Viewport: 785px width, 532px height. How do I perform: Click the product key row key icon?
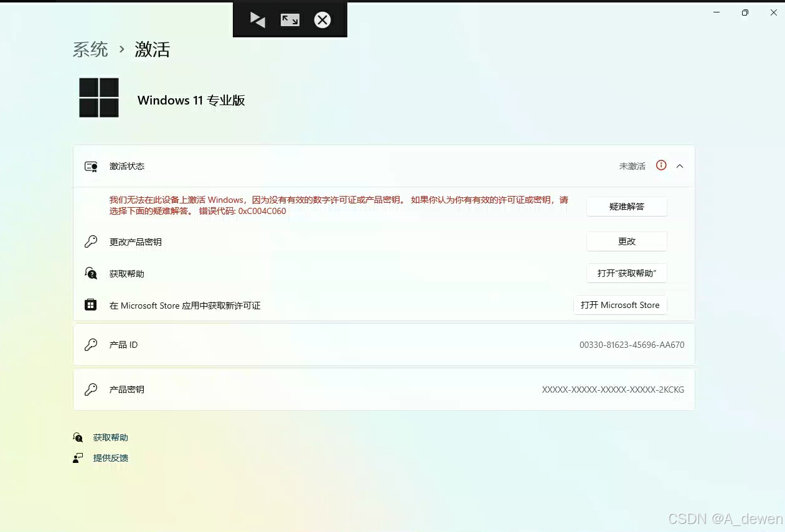coord(91,389)
